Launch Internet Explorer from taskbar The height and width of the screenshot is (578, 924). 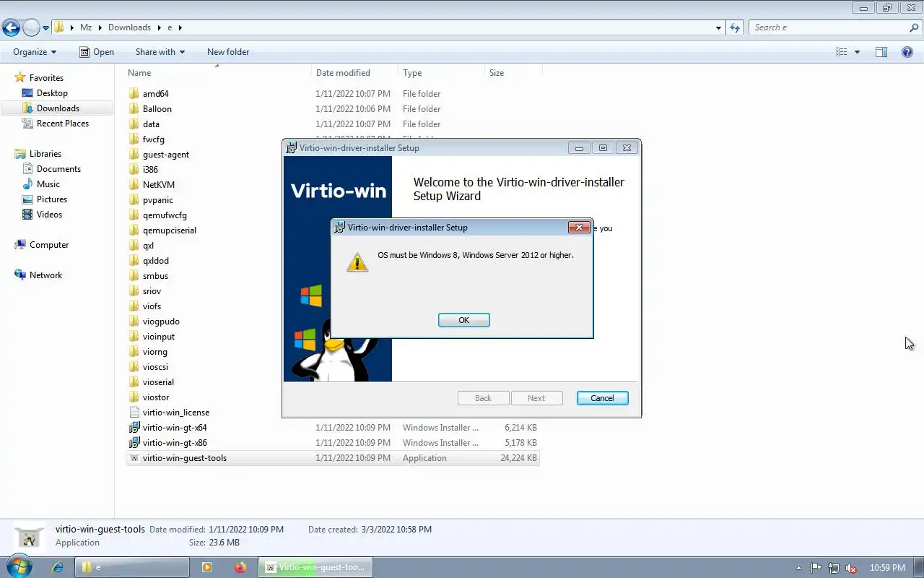pos(58,567)
